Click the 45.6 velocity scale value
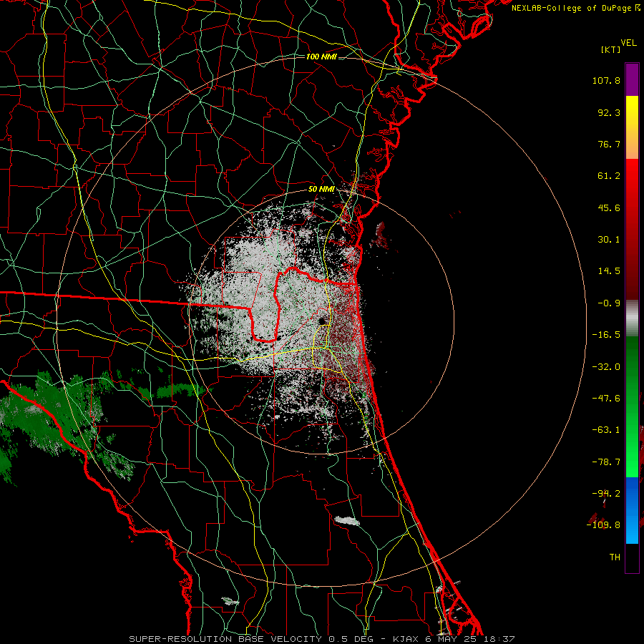 point(609,208)
